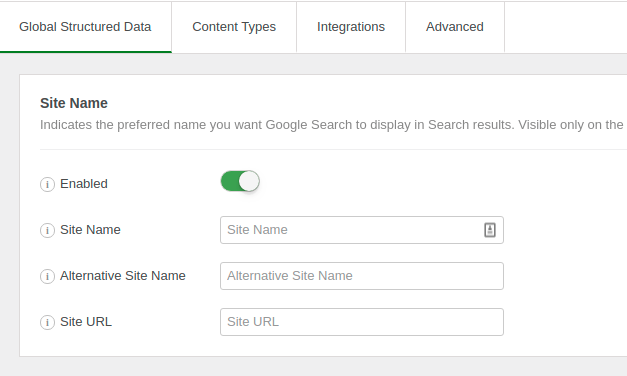Click the info icon beside Alternative Site Name
Image resolution: width=627 pixels, height=376 pixels.
[x=47, y=276]
